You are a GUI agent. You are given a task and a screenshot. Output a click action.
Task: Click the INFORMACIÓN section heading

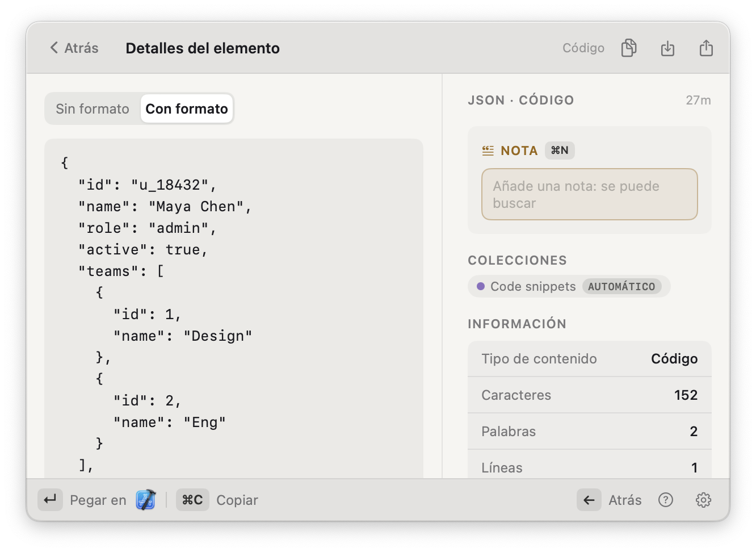pyautogui.click(x=517, y=324)
